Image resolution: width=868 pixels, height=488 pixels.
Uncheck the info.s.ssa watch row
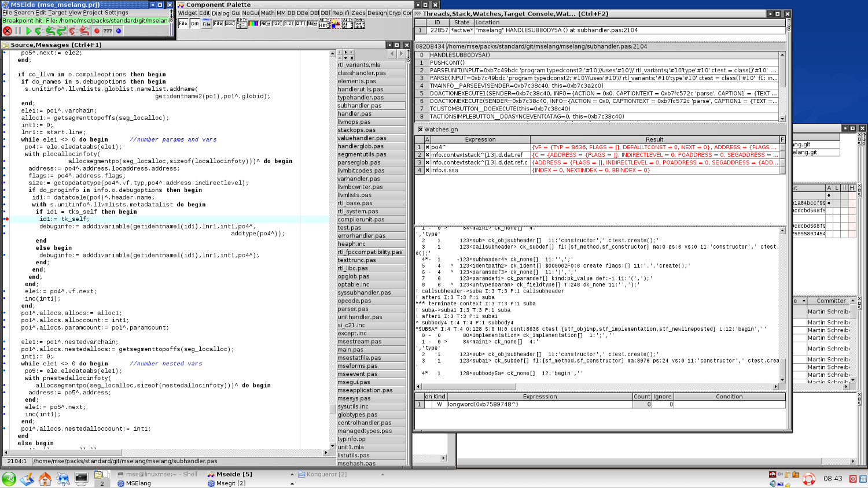[428, 171]
